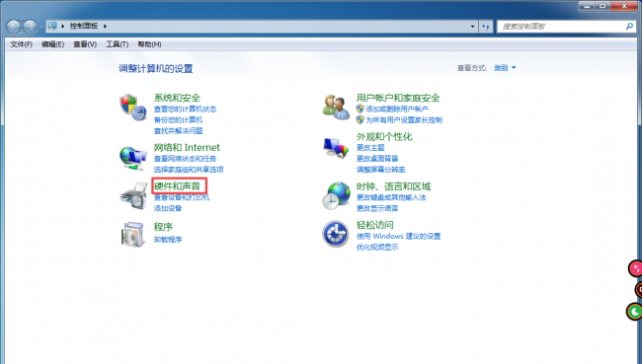Click 控制面板 breadcrumb in address bar
The height and width of the screenshot is (364, 642).
pos(84,27)
